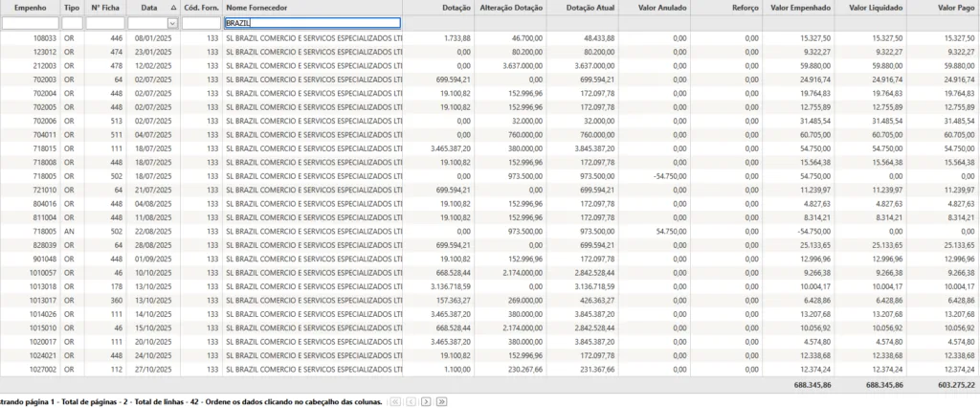Click the Cód. Forn. filter field
Screen dimensions: 980x408
pos(200,23)
